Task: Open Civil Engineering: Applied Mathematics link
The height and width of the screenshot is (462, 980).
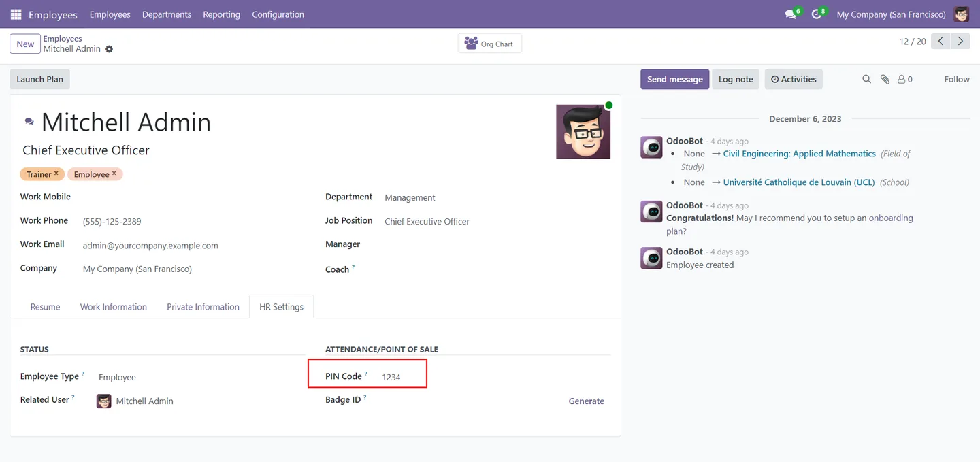Action: (799, 154)
